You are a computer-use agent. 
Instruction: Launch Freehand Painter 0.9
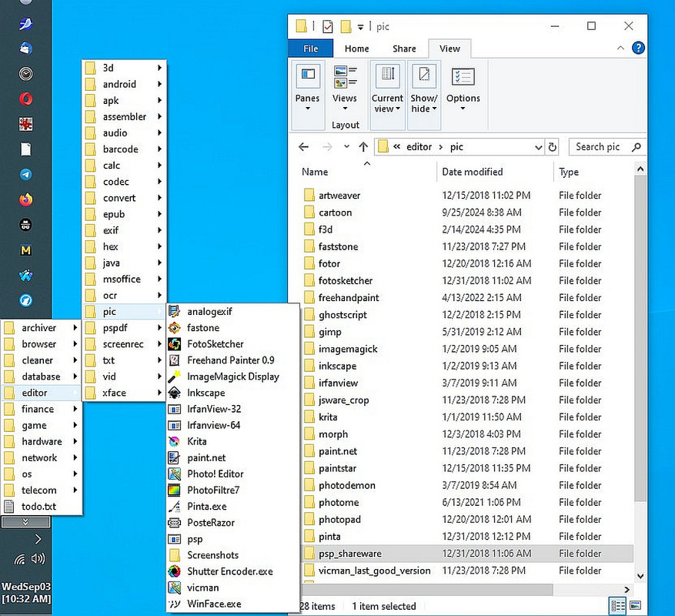click(233, 360)
